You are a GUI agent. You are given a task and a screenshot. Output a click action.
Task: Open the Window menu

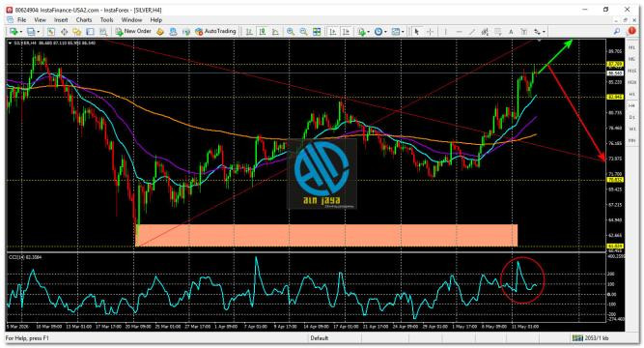131,19
